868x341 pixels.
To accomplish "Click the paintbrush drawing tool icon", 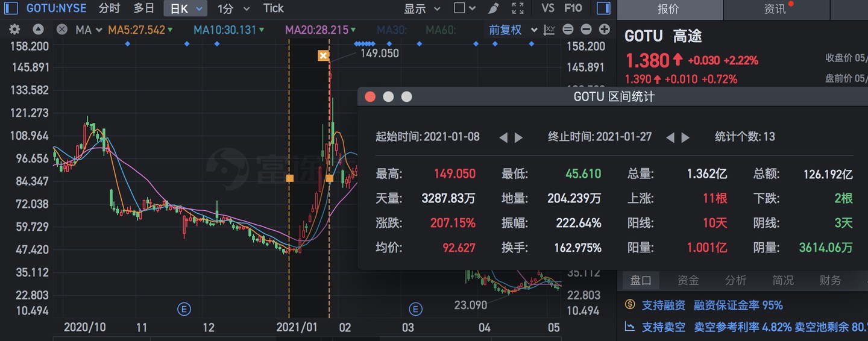I will tap(493, 8).
